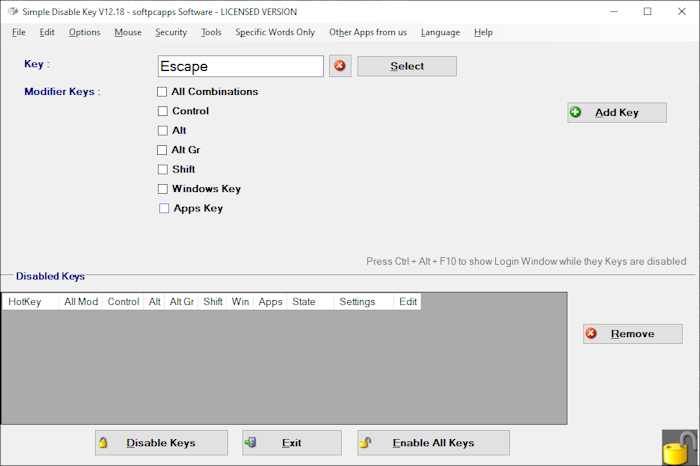Click the HotKey column header

25,301
